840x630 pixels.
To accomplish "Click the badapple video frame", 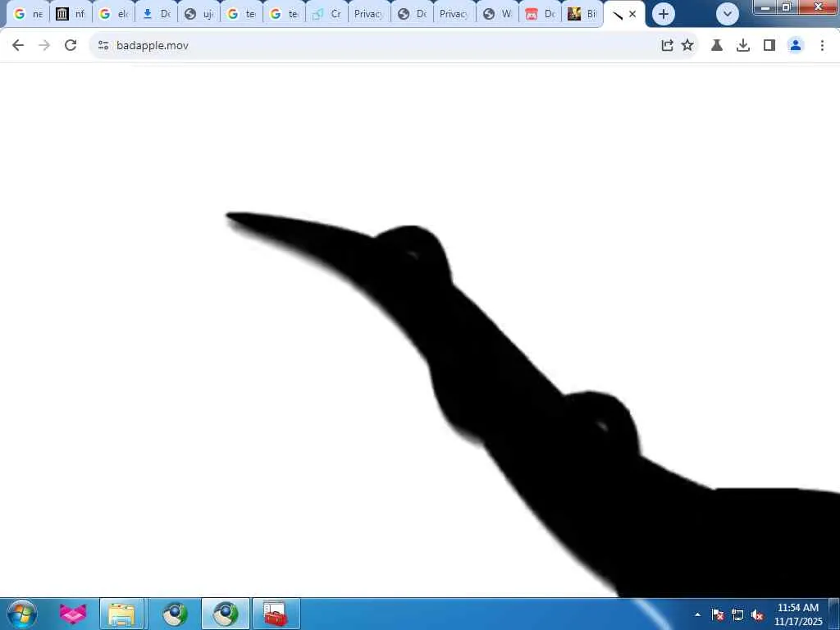I will coord(420,330).
